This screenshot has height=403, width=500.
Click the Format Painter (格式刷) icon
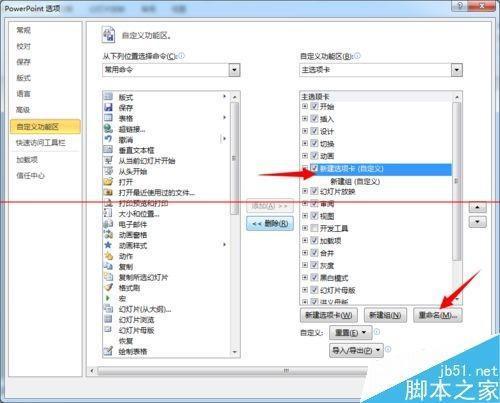click(x=108, y=288)
